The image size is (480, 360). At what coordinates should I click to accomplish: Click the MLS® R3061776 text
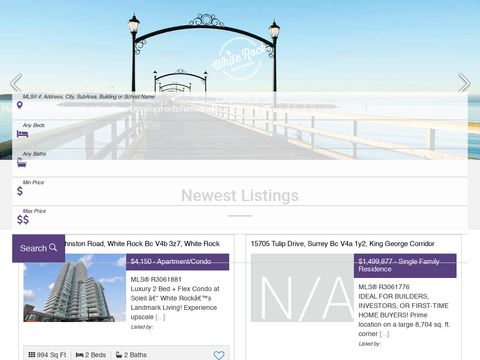(384, 287)
